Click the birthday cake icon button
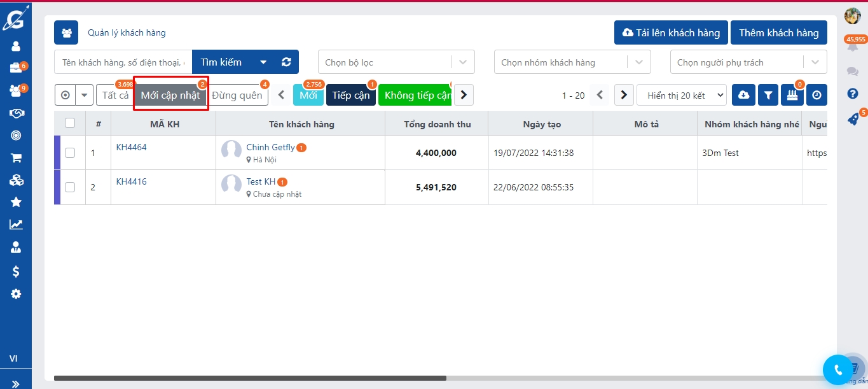This screenshot has height=389, width=868. [x=792, y=95]
